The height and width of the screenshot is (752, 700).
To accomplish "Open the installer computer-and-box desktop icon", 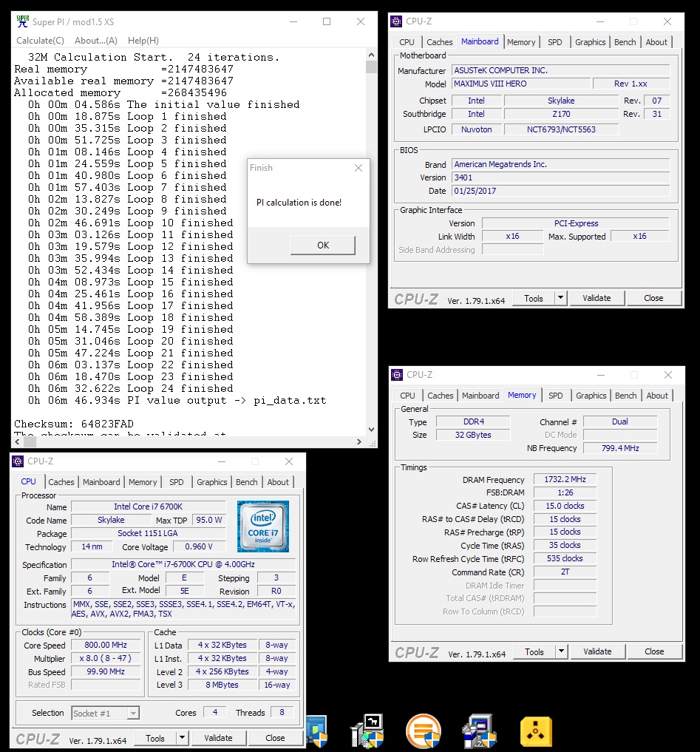I will [479, 731].
